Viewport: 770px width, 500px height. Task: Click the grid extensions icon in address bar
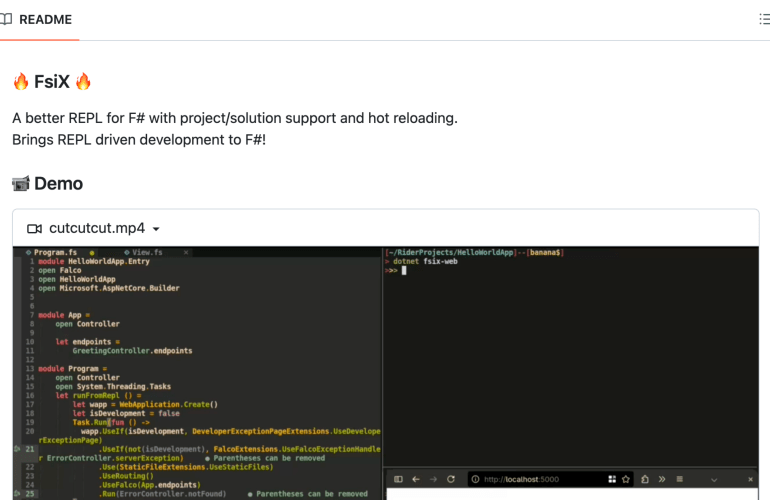(614, 480)
